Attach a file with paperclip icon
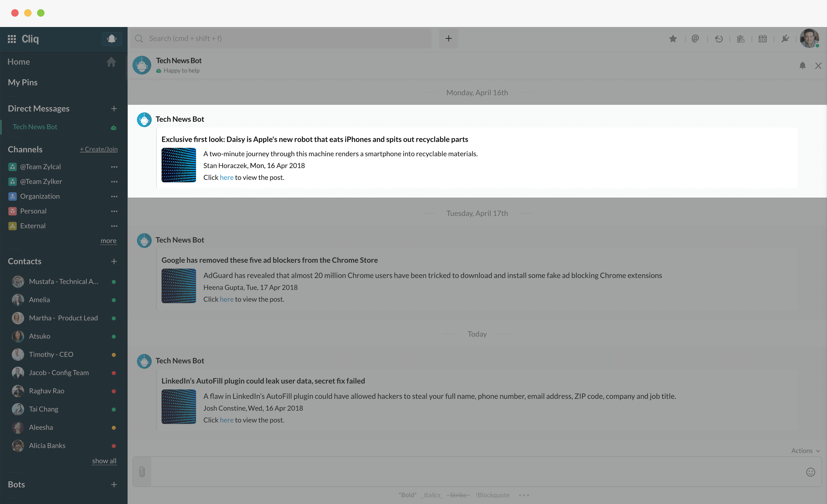The height and width of the screenshot is (504, 827). (x=142, y=472)
